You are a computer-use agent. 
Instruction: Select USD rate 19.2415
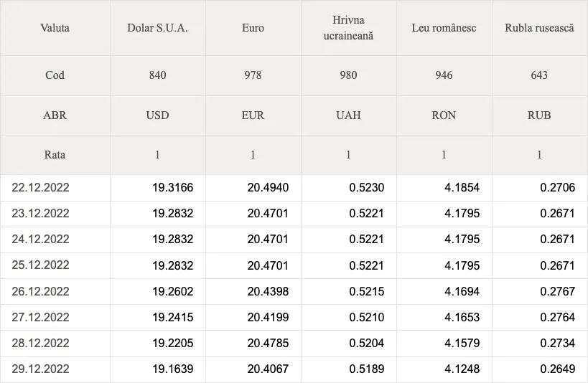(173, 317)
